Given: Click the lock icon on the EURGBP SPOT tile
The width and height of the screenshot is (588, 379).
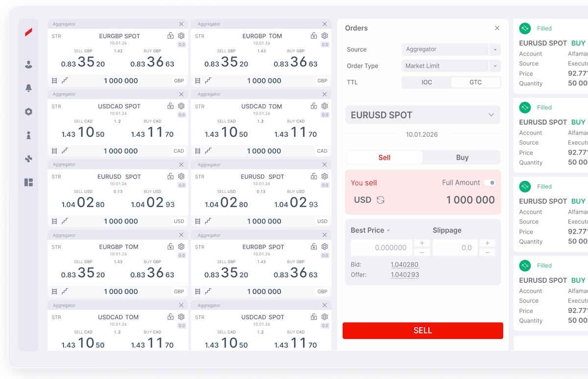Looking at the screenshot, I should [171, 36].
